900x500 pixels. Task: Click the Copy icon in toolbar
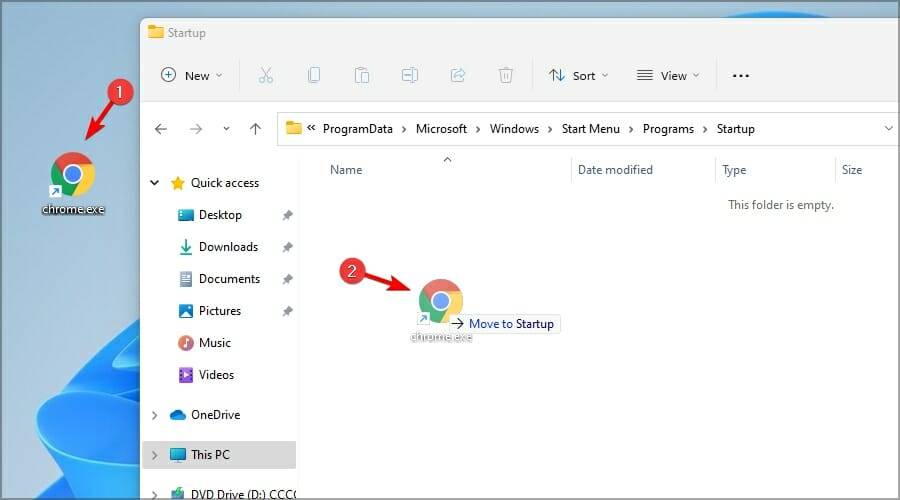coord(314,75)
